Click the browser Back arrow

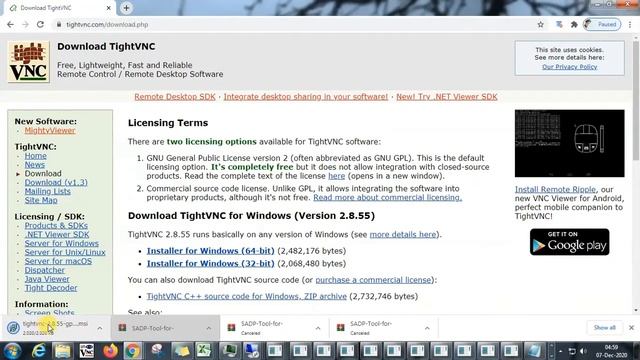pyautogui.click(x=11, y=24)
